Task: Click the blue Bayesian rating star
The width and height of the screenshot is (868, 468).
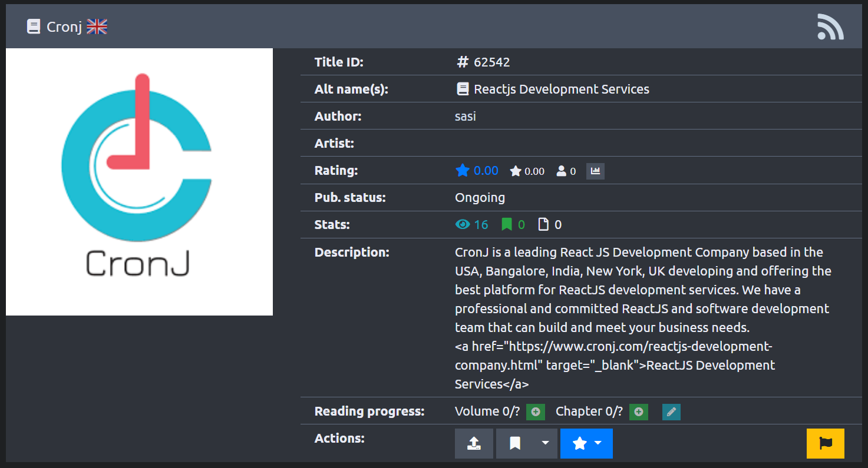Action: (463, 171)
